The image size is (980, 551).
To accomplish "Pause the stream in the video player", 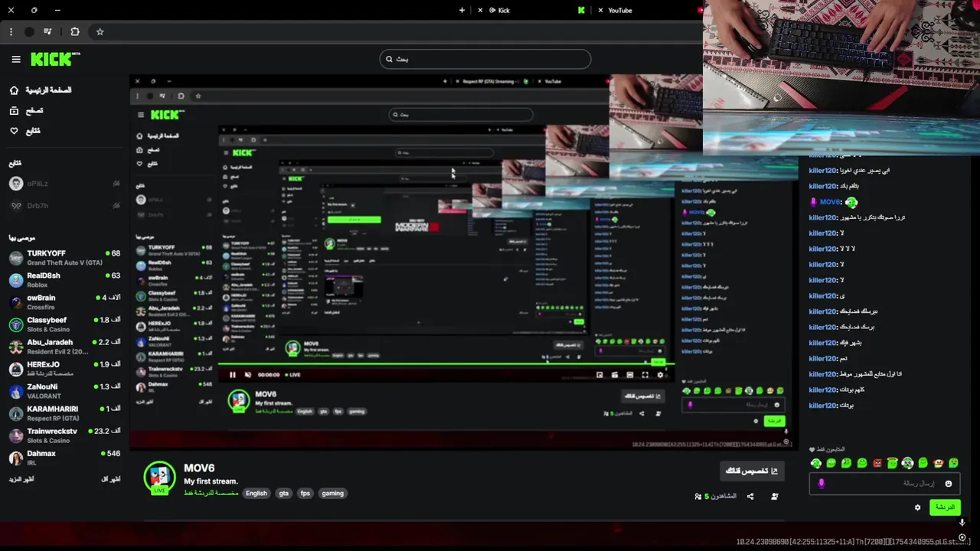I will (233, 375).
